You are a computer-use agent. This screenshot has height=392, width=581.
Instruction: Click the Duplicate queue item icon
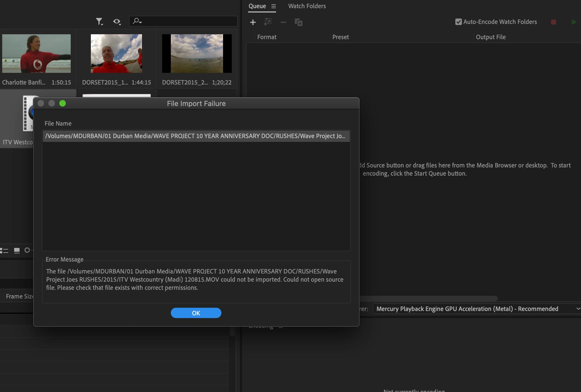click(x=298, y=22)
